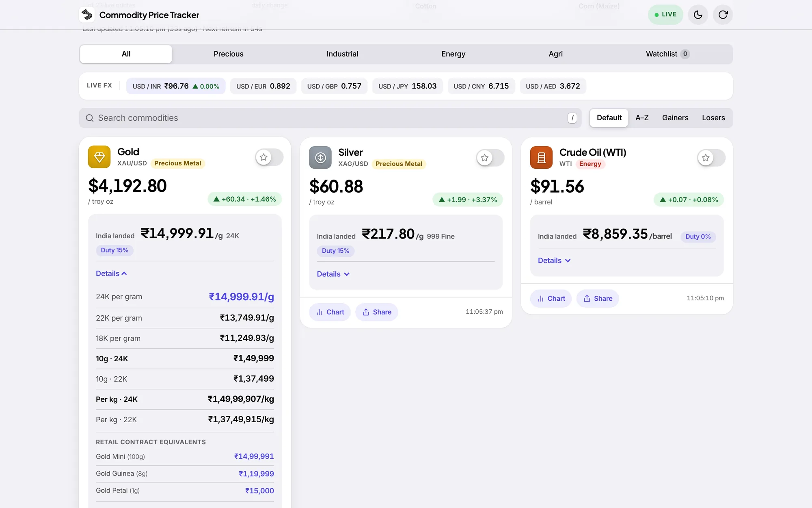This screenshot has width=812, height=508.
Task: Click the USD / CNY rate chip
Action: [481, 86]
